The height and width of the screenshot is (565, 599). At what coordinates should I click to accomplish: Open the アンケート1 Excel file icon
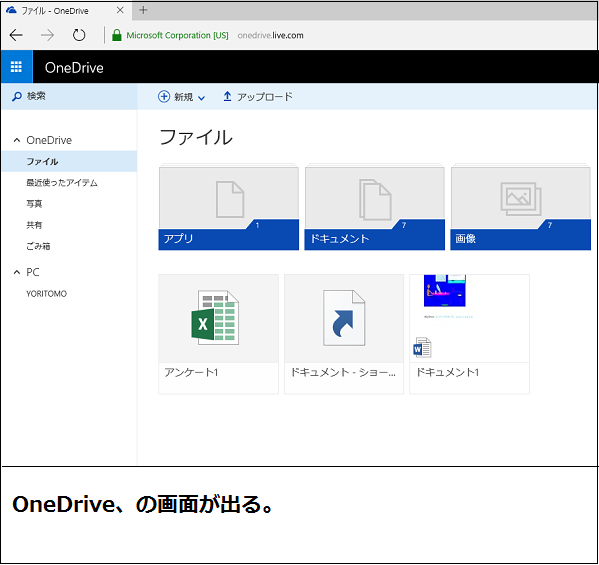[x=215, y=318]
